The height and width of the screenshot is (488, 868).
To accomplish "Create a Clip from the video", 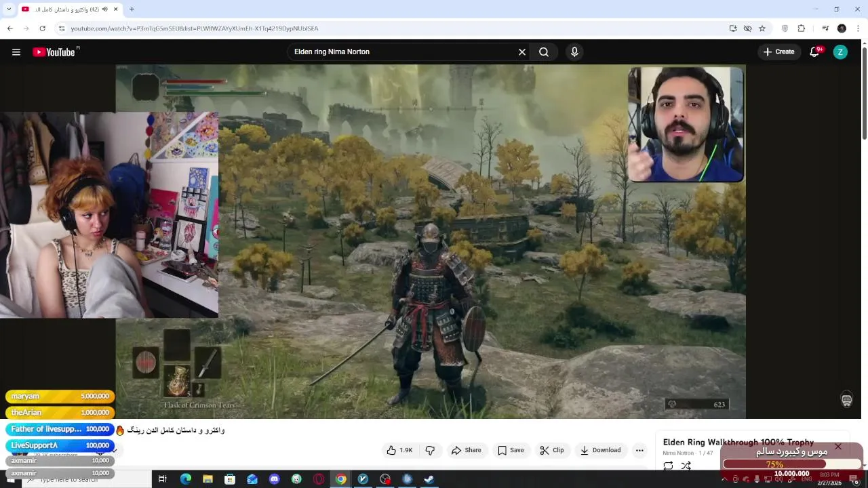I will 552,450.
